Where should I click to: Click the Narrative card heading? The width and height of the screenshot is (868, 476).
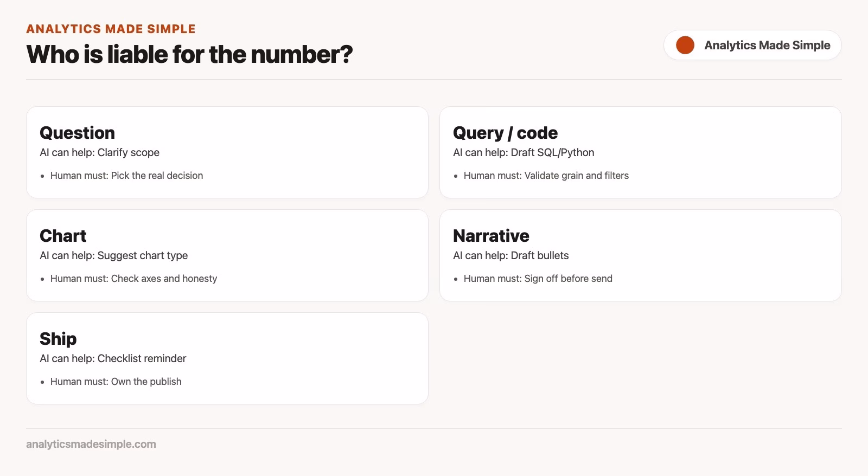click(491, 236)
